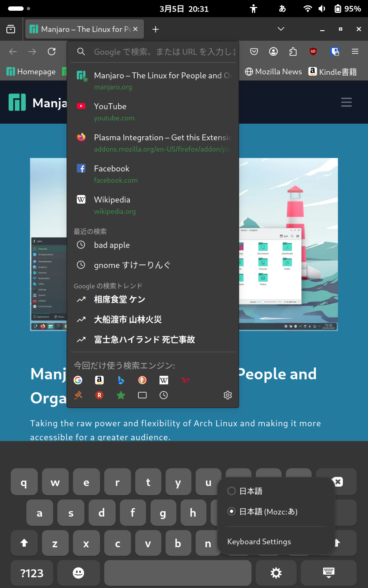Select the 日本語 input radio option
The height and width of the screenshot is (588, 368).
tap(245, 491)
